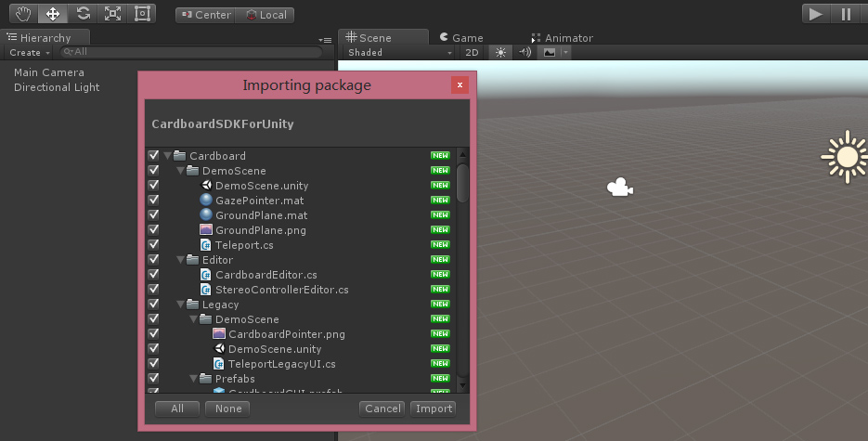Uncheck the Cardboard root folder checkbox
This screenshot has height=441, width=868.
(x=153, y=155)
